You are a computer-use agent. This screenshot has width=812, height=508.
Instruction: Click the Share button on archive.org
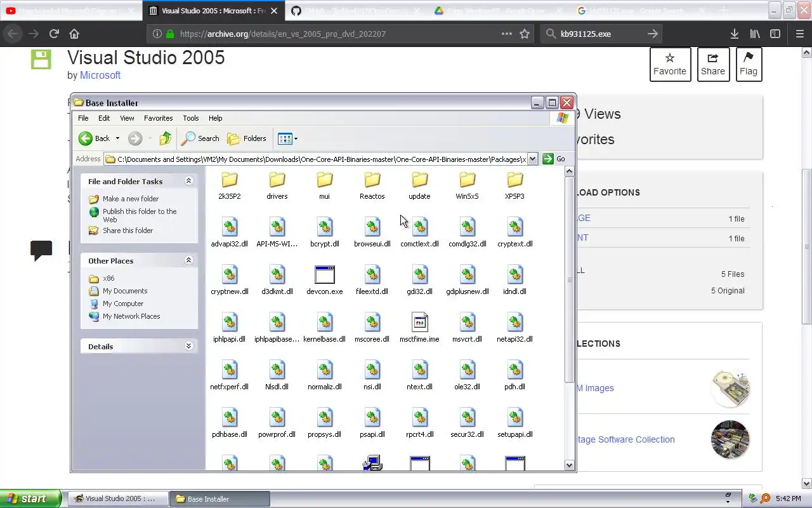coord(712,64)
